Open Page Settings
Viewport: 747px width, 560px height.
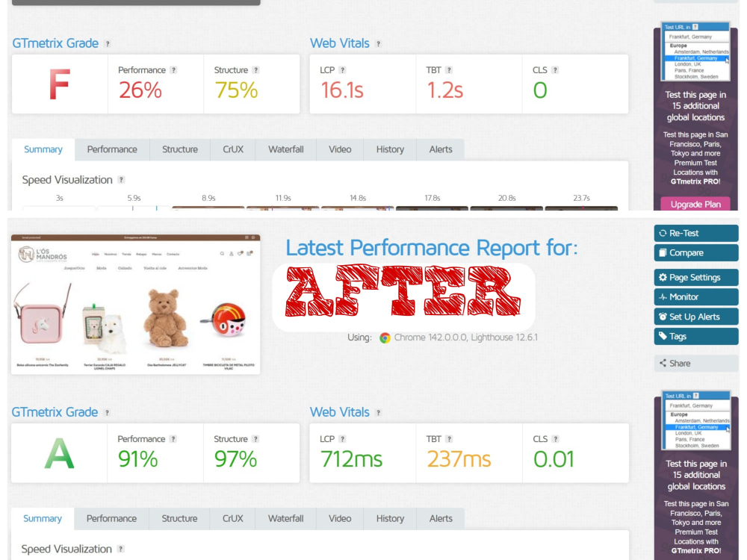pos(696,278)
